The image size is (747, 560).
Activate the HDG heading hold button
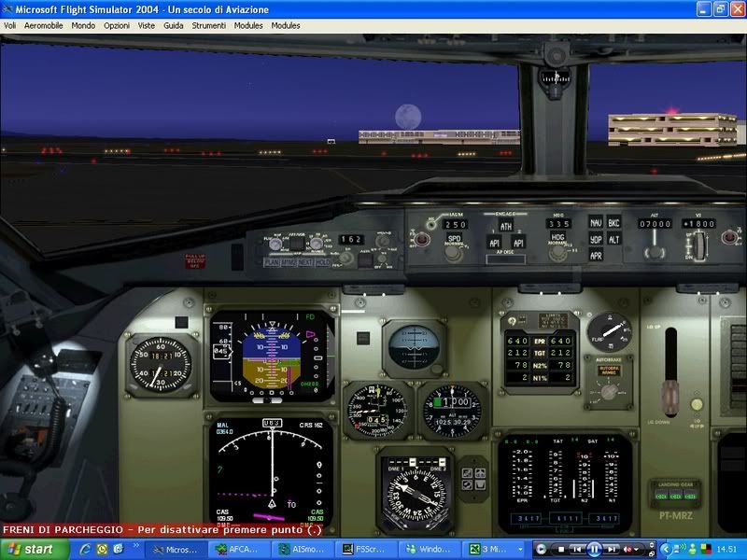(x=557, y=237)
